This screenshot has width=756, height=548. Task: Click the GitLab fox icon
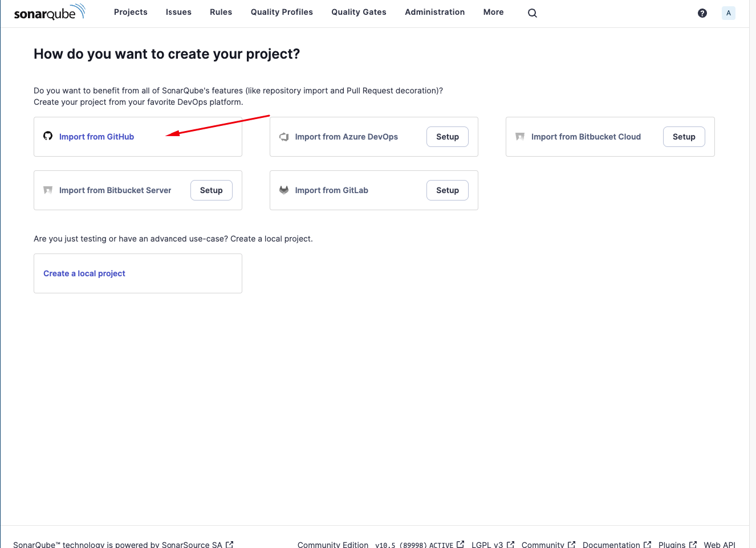click(x=284, y=190)
